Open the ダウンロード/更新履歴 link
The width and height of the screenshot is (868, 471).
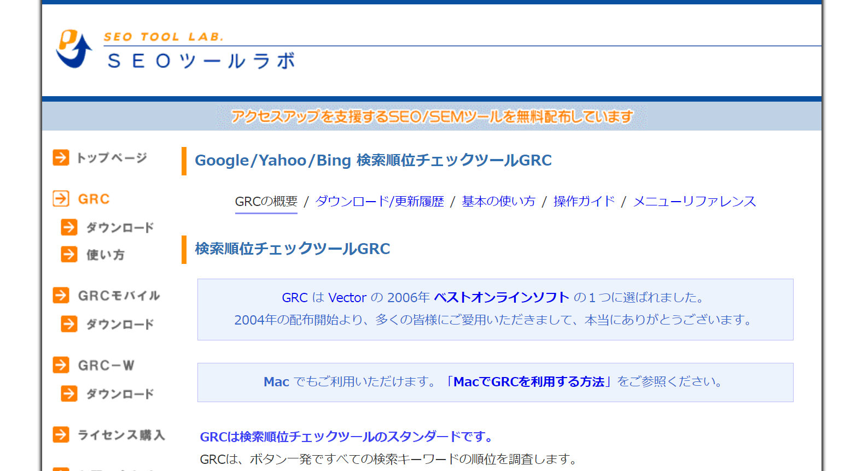tap(380, 202)
